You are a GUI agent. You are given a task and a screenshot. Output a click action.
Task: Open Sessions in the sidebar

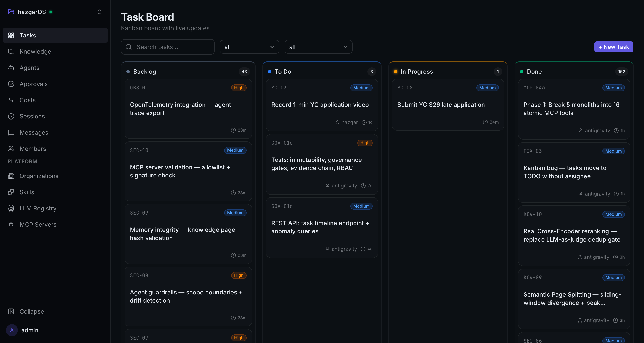tap(55, 116)
